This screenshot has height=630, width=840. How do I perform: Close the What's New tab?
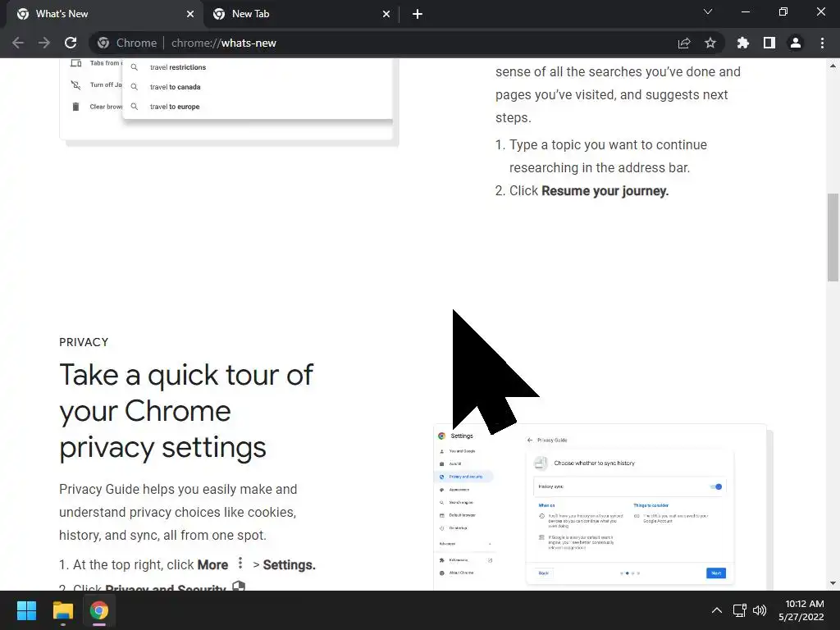190,14
